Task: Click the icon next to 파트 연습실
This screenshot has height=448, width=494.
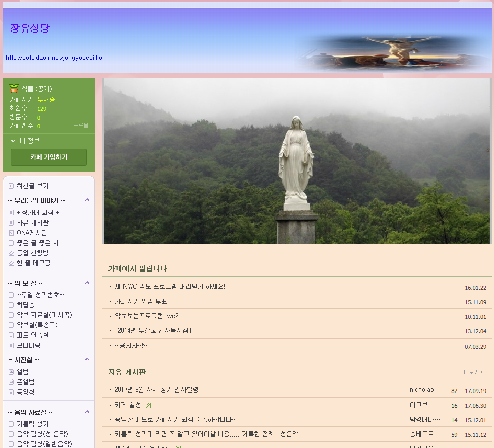Action: pyautogui.click(x=11, y=335)
